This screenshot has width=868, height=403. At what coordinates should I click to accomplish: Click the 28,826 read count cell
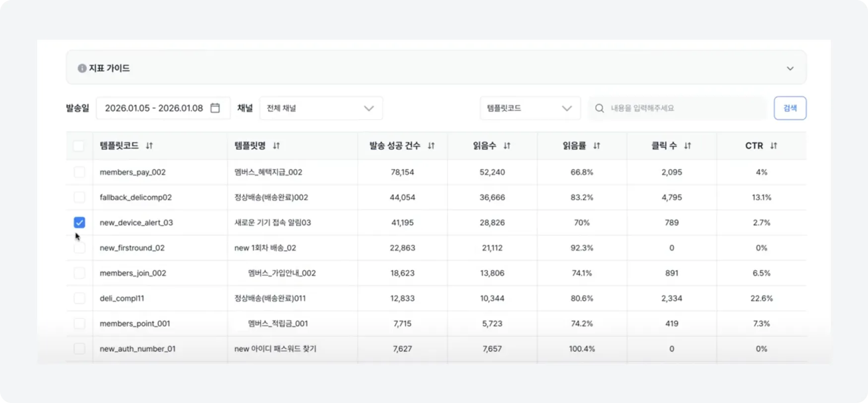pyautogui.click(x=492, y=222)
